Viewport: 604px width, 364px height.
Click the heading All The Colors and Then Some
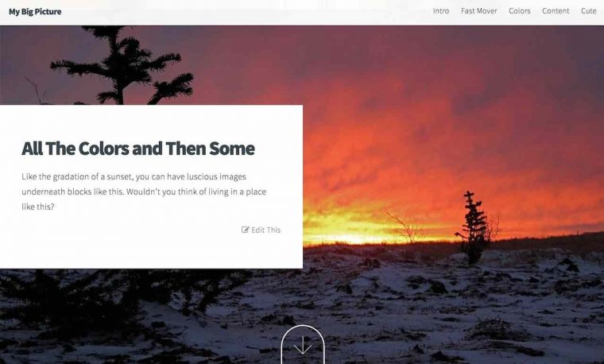138,149
